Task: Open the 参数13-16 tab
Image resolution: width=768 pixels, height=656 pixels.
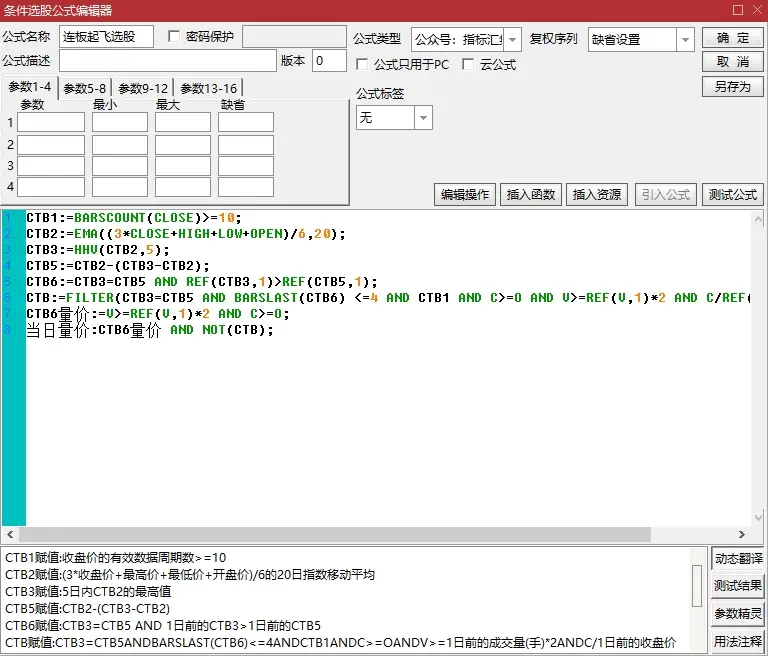Action: [208, 88]
